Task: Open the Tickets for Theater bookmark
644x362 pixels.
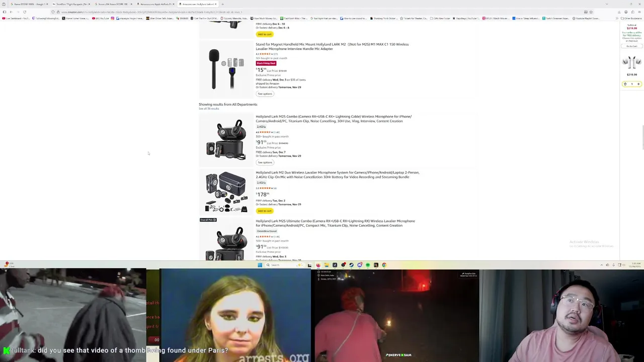Action: tap(414, 19)
